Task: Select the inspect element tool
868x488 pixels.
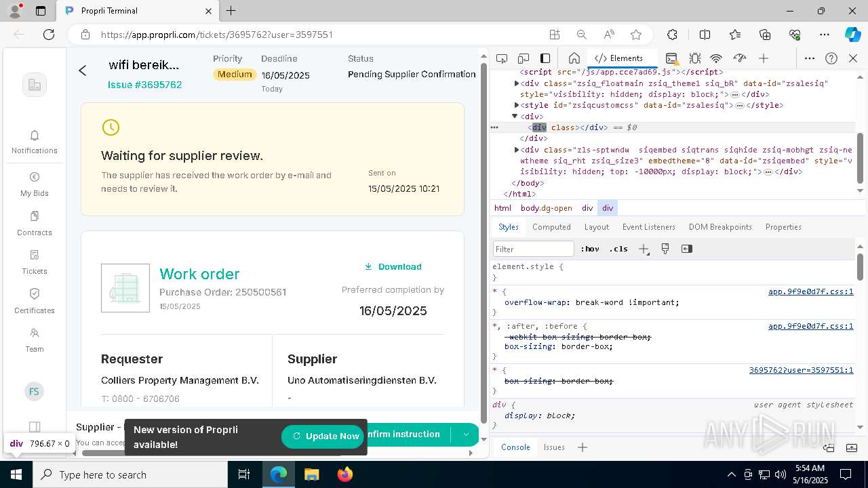Action: [502, 58]
